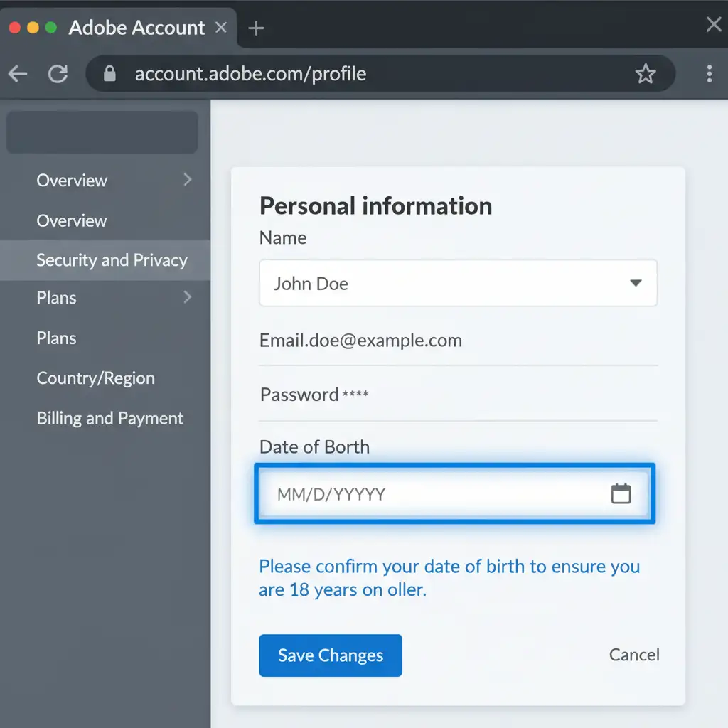
Task: Expand the chevron beside Overview in sidebar
Action: (x=187, y=180)
